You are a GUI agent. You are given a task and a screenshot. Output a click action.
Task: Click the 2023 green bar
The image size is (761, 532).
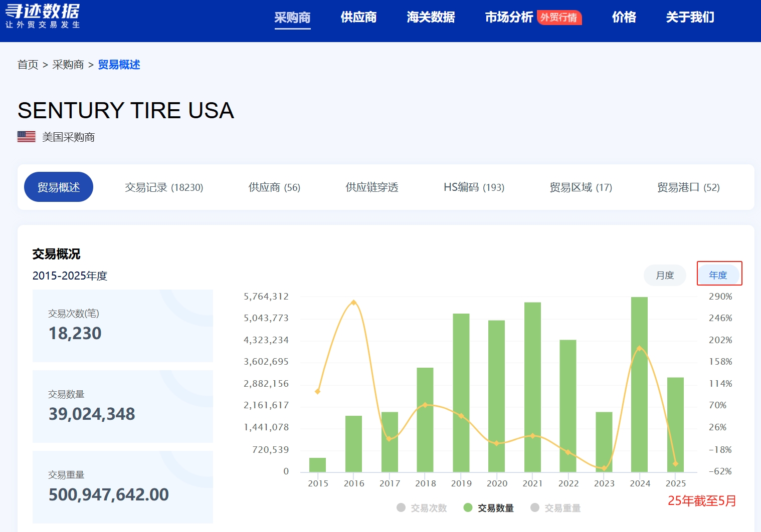click(604, 442)
